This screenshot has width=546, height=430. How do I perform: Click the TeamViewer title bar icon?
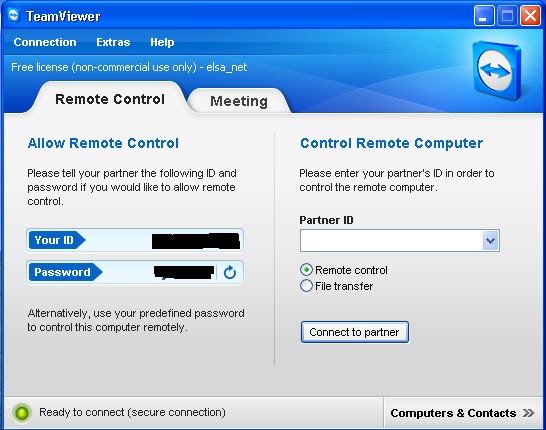(x=14, y=16)
